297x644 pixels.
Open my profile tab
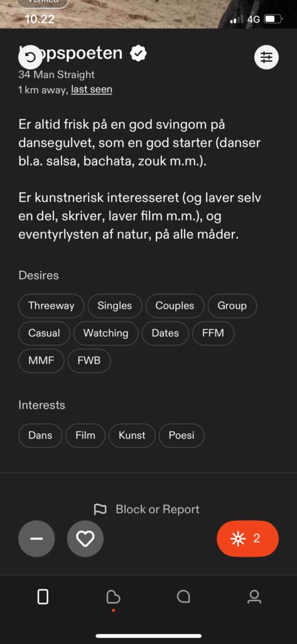[x=254, y=597]
